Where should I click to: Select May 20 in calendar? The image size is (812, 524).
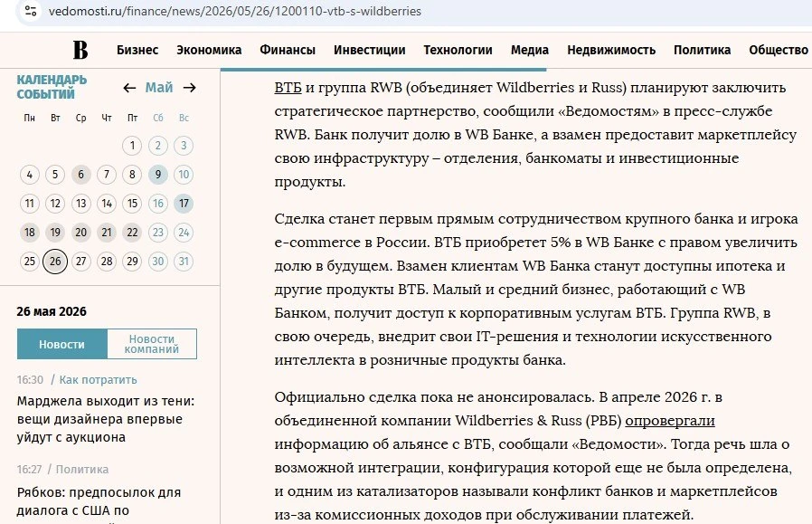point(80,233)
